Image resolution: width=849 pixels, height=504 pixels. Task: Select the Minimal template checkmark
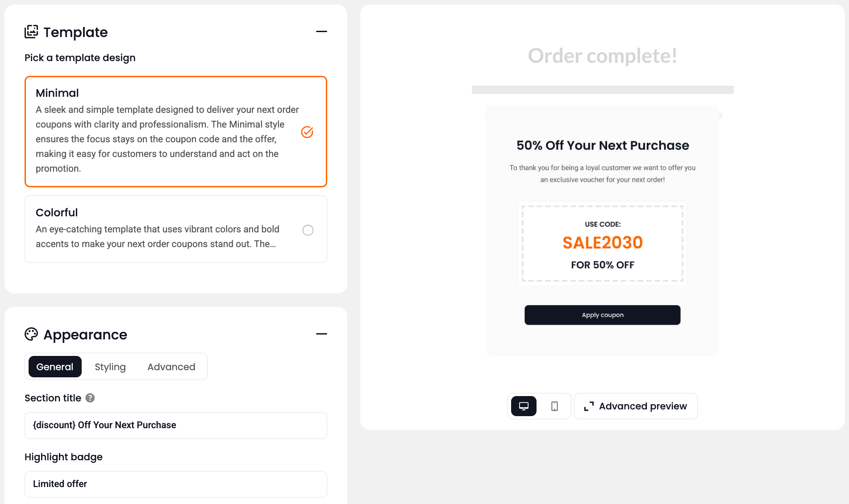click(x=307, y=132)
